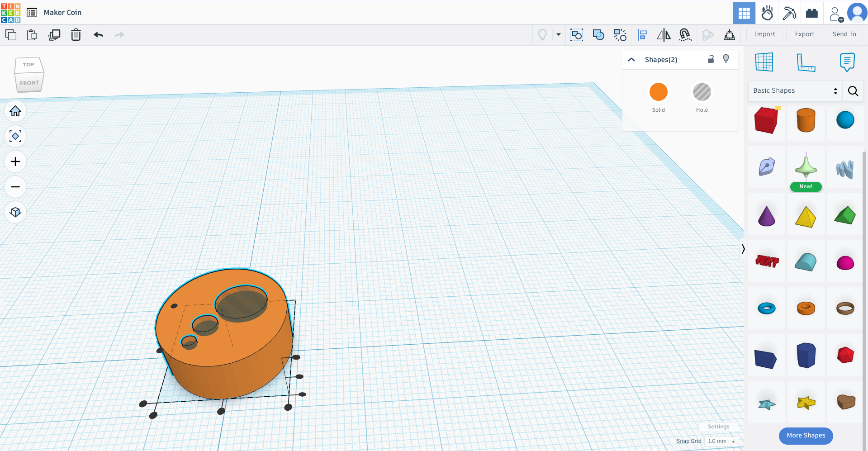Viewport: 868px width, 451px height.
Task: Click the Cruise tool icon
Action: (685, 35)
